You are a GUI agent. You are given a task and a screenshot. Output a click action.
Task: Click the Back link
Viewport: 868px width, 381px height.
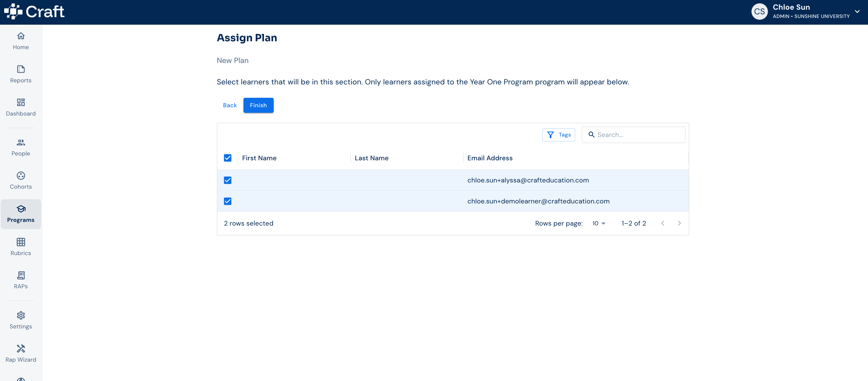(230, 105)
